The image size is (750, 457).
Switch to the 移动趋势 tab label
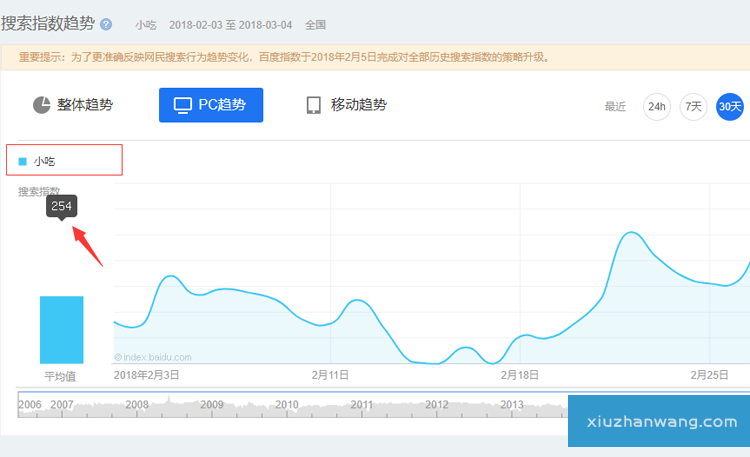(x=358, y=105)
